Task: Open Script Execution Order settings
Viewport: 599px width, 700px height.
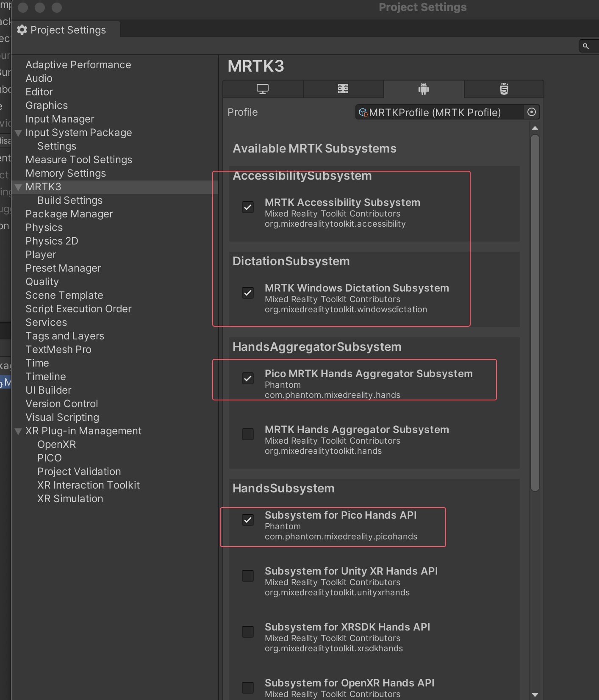Action: pyautogui.click(x=78, y=309)
